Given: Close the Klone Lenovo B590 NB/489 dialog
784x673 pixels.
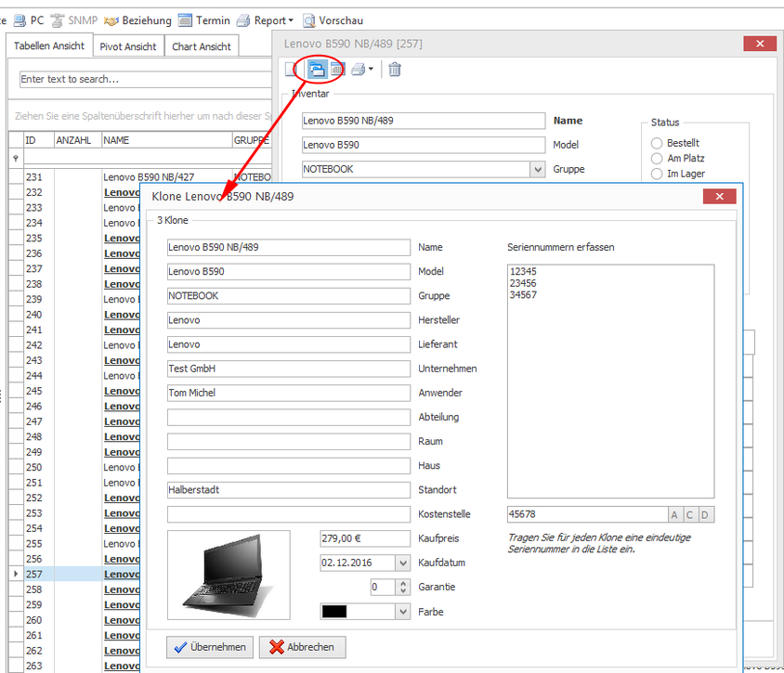Looking at the screenshot, I should coord(720,197).
